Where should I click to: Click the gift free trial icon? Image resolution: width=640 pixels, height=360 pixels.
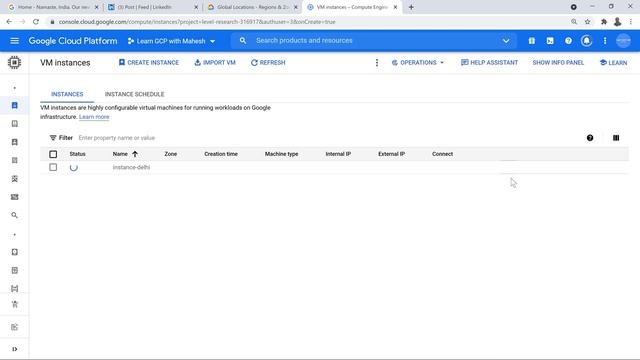(x=531, y=41)
